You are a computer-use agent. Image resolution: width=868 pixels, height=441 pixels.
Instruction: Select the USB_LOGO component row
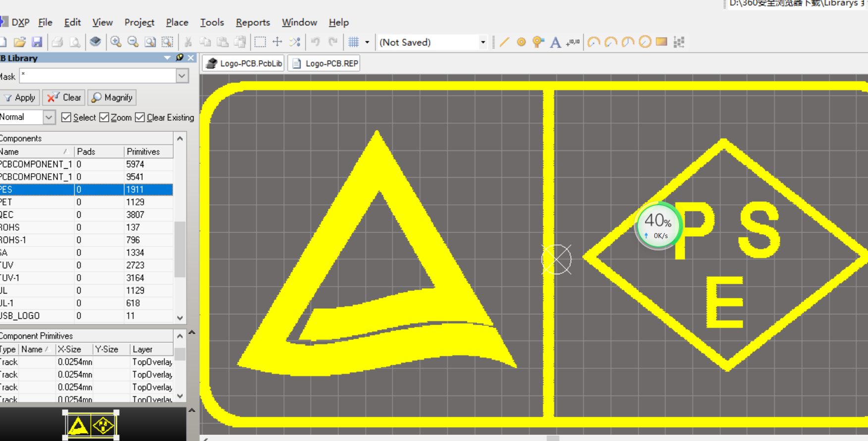(86, 316)
